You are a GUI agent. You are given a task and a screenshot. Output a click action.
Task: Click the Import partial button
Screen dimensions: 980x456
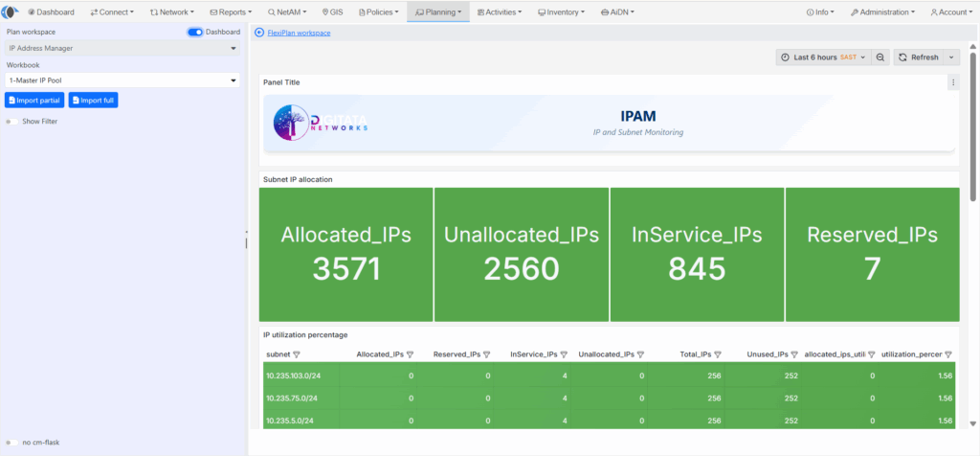pos(34,100)
